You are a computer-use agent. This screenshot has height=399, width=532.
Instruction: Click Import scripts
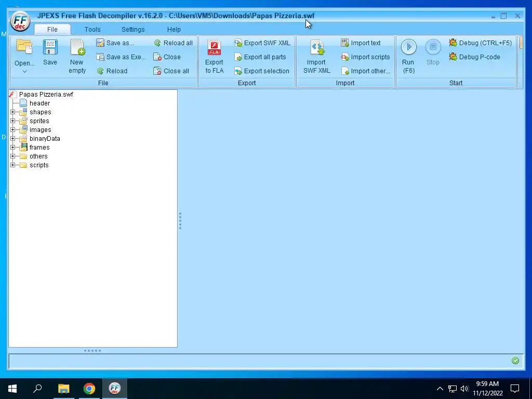365,57
